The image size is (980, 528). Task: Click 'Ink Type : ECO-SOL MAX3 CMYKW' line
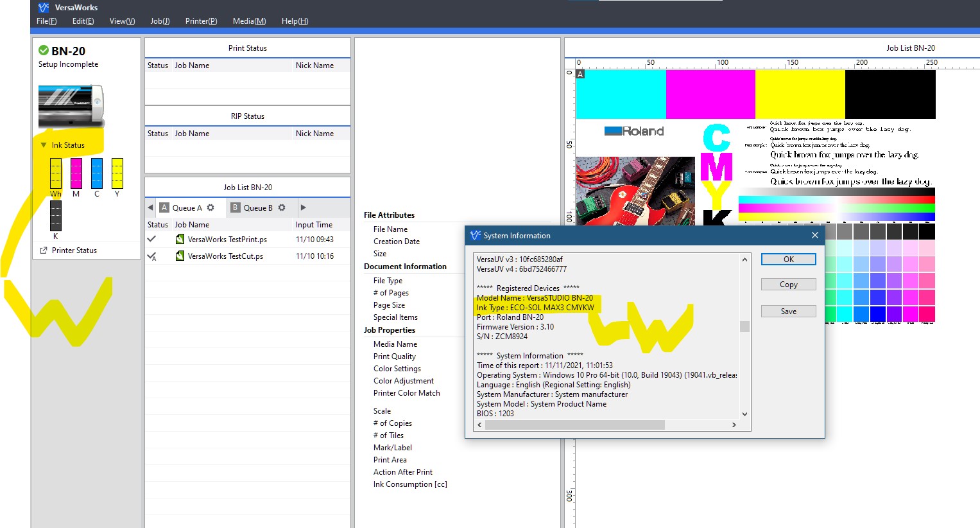(535, 308)
